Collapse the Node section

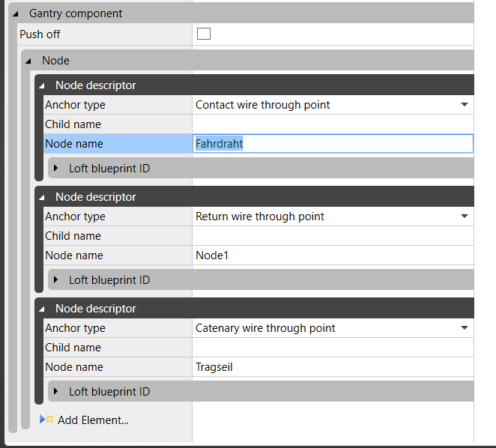[x=28, y=61]
